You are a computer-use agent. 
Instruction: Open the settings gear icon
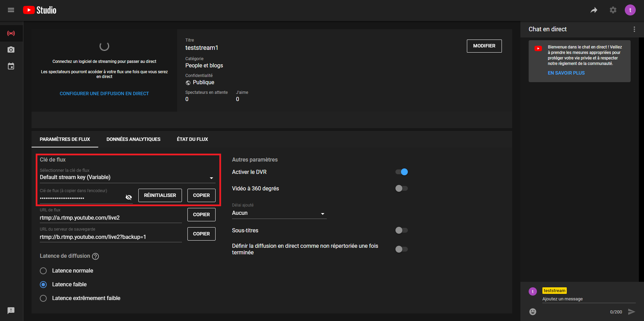[x=613, y=10]
